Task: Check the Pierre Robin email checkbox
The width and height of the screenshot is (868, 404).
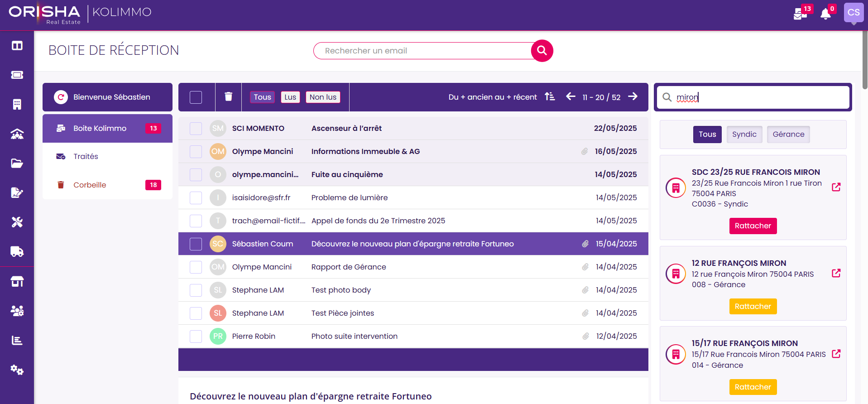Action: (x=196, y=337)
